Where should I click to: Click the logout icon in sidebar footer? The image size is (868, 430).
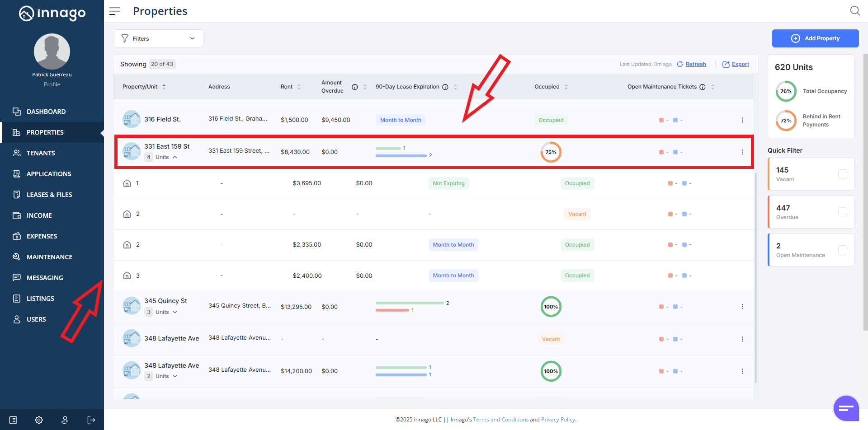91,420
